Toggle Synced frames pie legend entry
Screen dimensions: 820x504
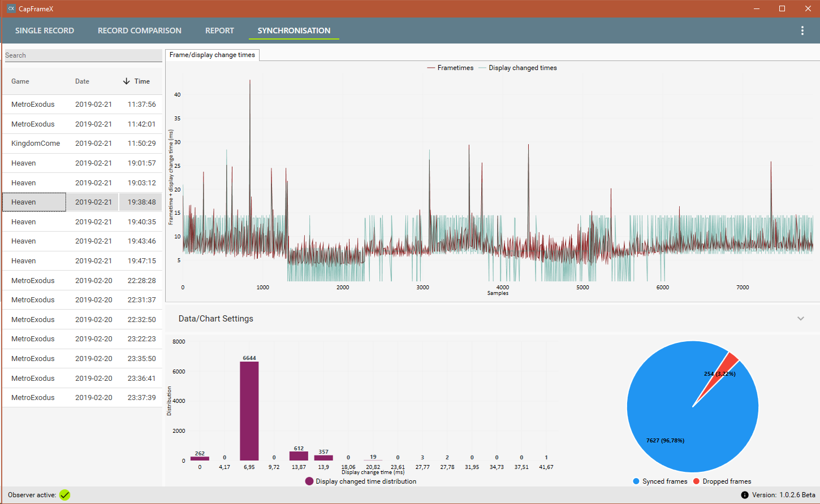pyautogui.click(x=660, y=481)
